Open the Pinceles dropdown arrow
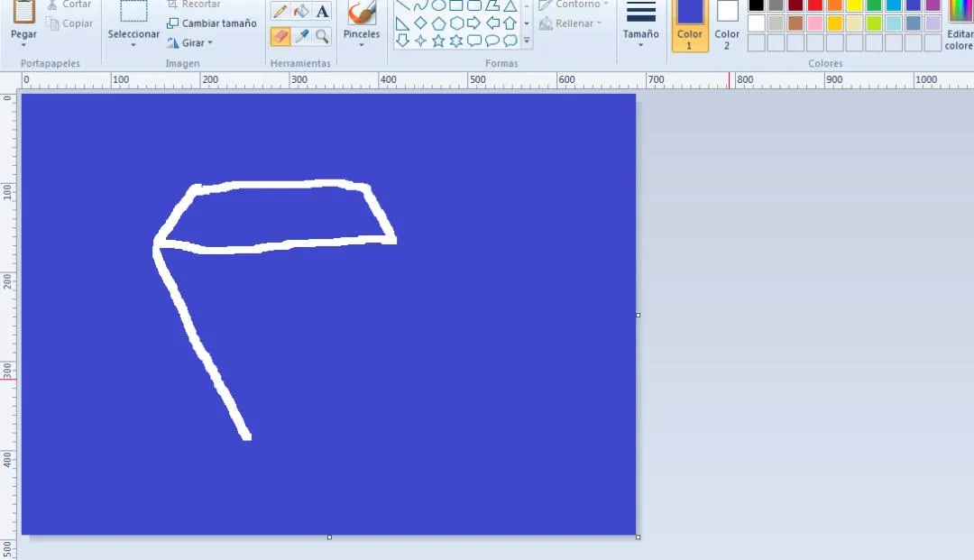The image size is (974, 560). [x=362, y=45]
